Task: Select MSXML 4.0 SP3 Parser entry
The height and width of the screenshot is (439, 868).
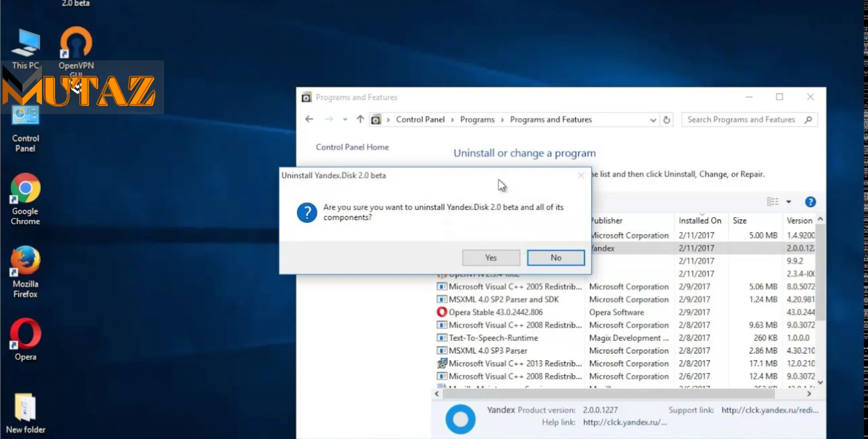Action: coord(625,351)
